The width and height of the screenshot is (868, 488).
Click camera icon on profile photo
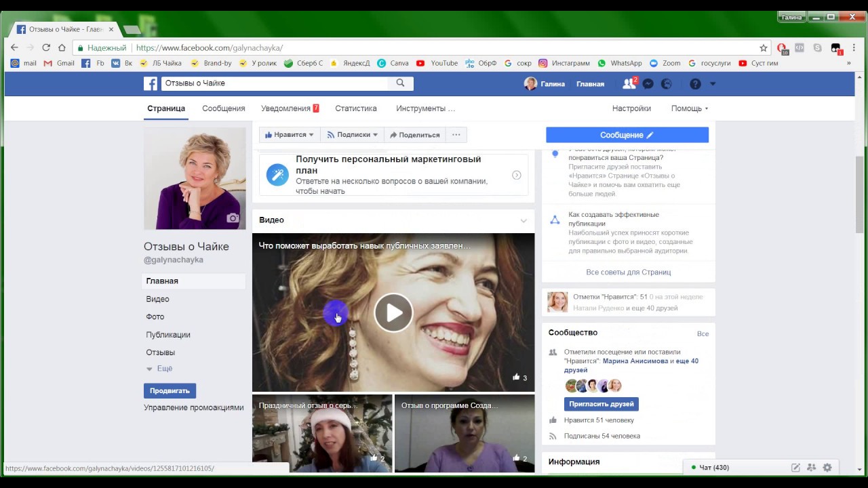[x=233, y=218]
